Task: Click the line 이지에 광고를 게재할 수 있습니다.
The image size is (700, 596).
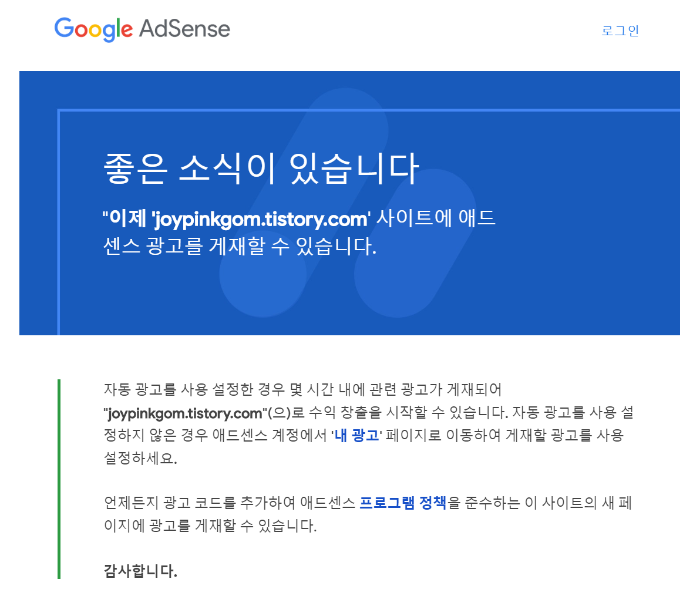Action: point(210,526)
